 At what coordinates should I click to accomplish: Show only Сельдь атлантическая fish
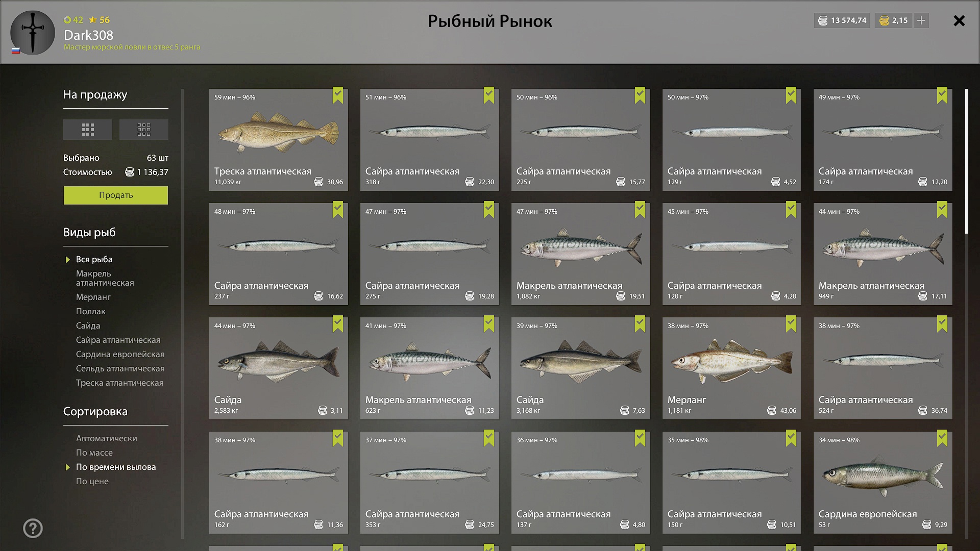(x=120, y=368)
